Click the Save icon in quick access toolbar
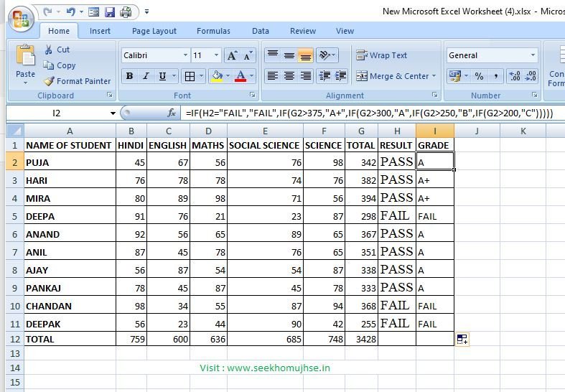565x392 pixels. [x=110, y=12]
